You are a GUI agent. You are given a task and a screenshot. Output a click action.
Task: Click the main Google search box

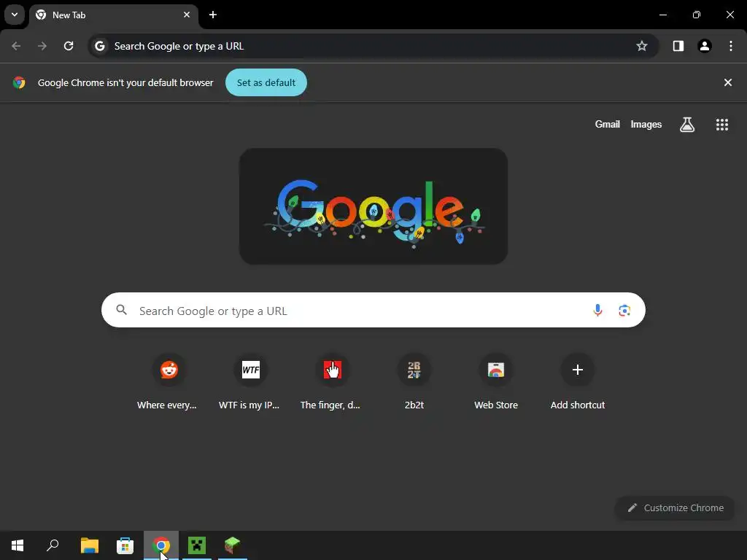373,310
